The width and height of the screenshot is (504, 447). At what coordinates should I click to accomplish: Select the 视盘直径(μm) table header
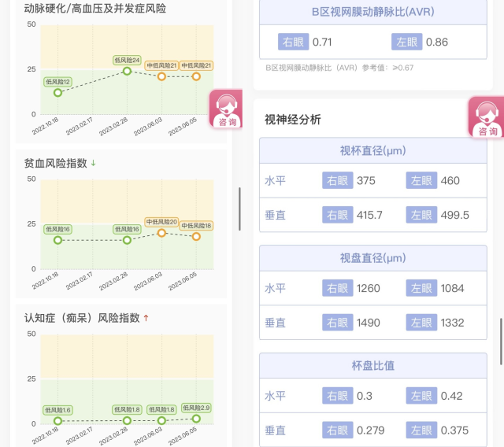click(x=372, y=258)
